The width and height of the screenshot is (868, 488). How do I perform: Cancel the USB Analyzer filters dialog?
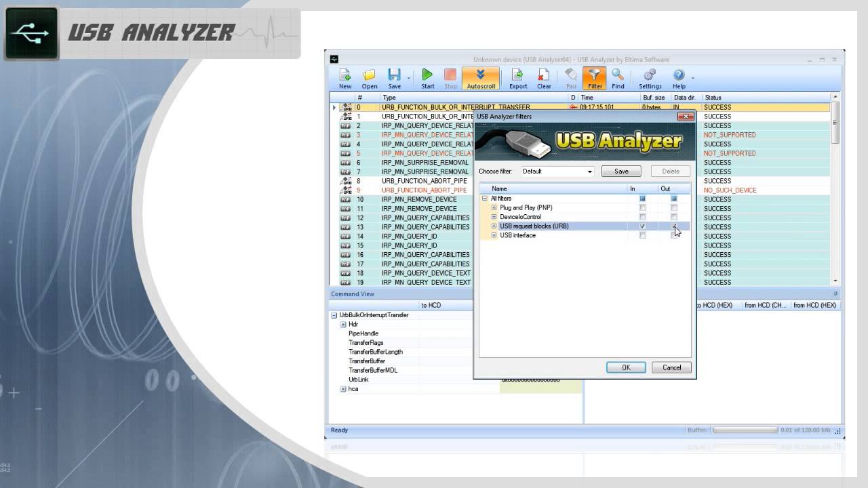pyautogui.click(x=671, y=367)
